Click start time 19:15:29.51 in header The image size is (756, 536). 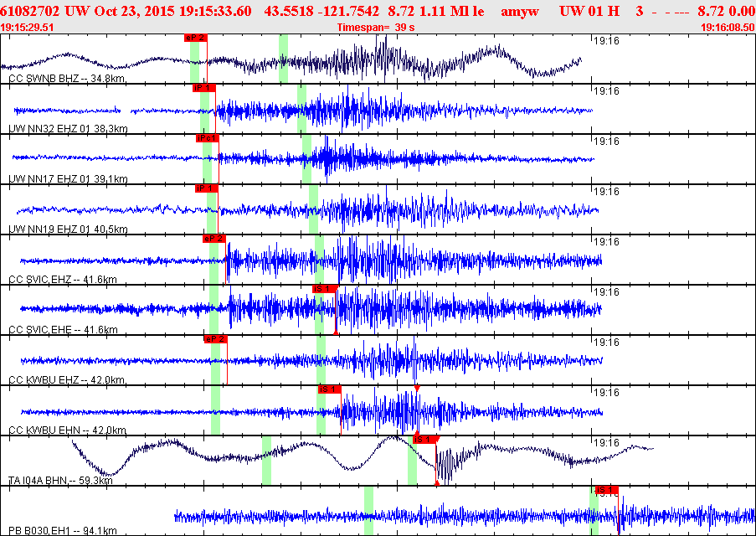coord(27,28)
